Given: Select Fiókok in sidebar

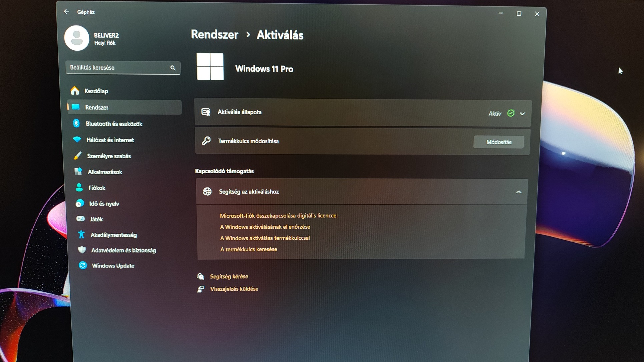Looking at the screenshot, I should (97, 188).
